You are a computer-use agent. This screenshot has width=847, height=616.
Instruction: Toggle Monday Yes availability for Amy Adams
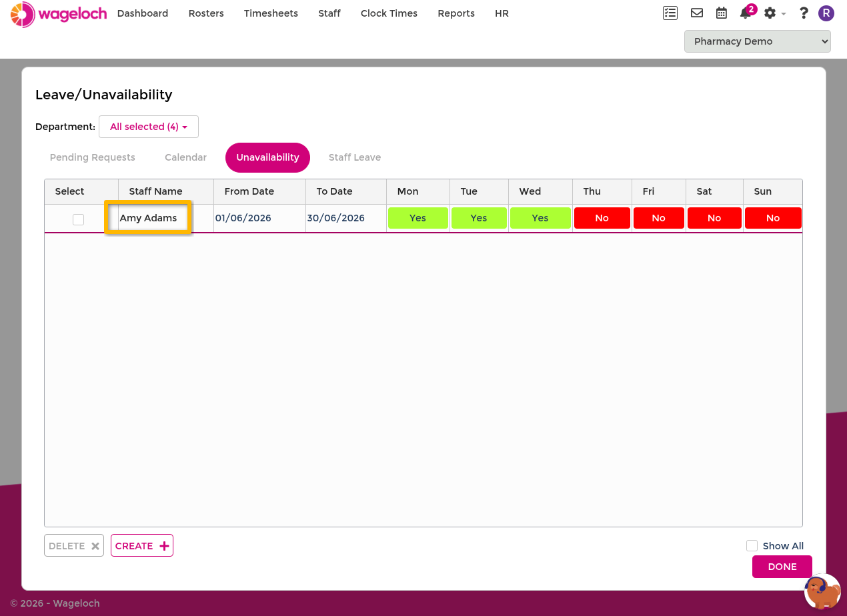[x=418, y=218]
